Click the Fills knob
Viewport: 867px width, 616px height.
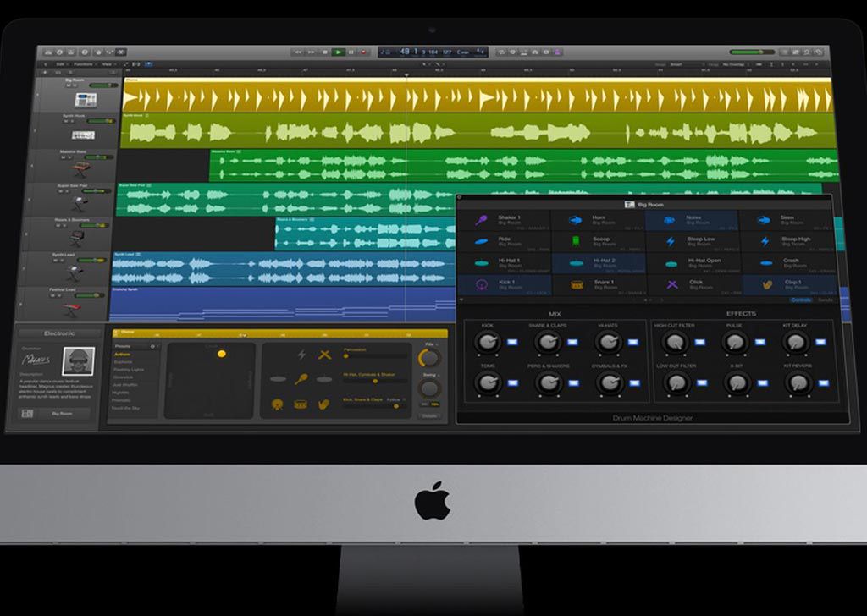(x=429, y=359)
